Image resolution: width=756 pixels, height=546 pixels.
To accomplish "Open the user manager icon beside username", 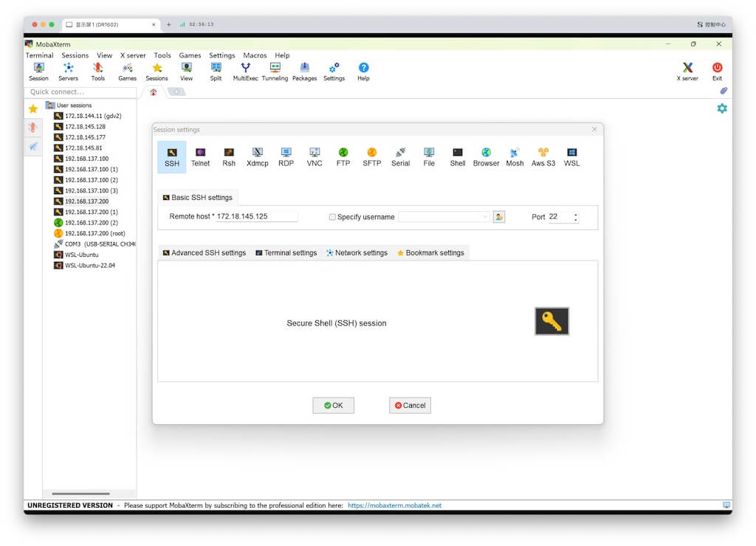I will (499, 217).
